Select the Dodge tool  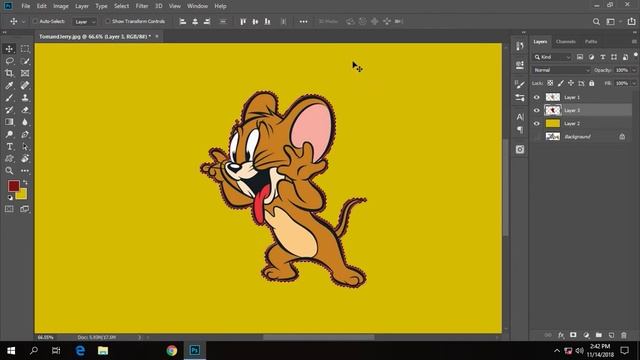click(9, 134)
